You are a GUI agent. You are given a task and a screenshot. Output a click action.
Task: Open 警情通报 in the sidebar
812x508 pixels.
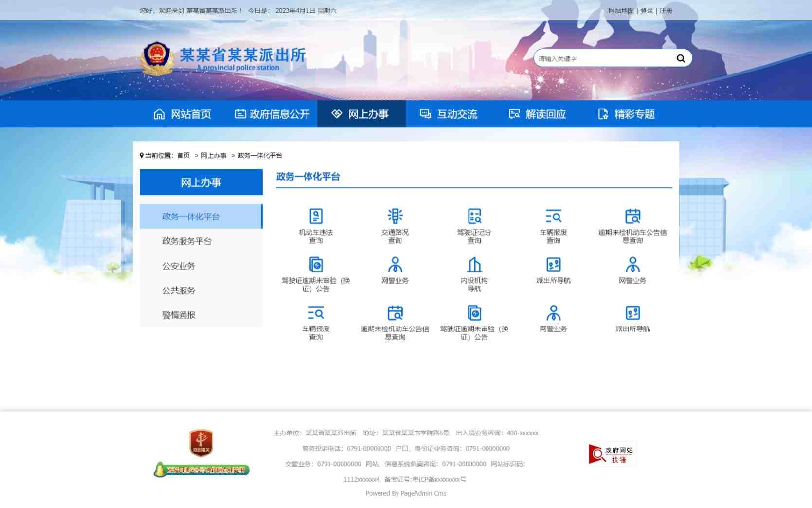[179, 315]
